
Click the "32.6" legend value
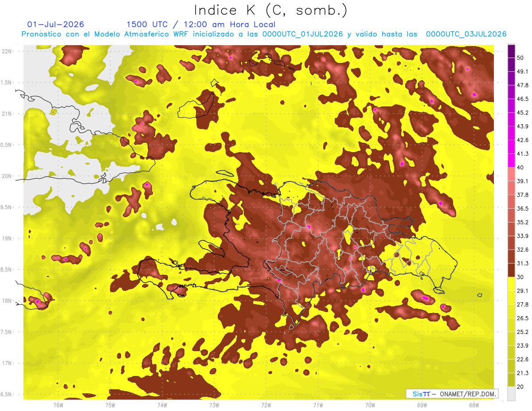click(x=522, y=250)
